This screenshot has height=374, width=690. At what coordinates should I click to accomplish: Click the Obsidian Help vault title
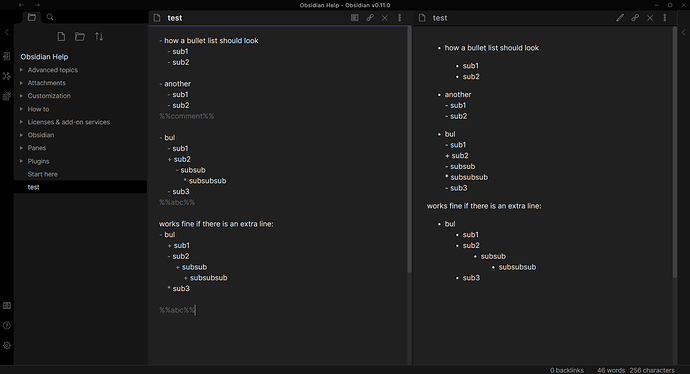point(44,57)
